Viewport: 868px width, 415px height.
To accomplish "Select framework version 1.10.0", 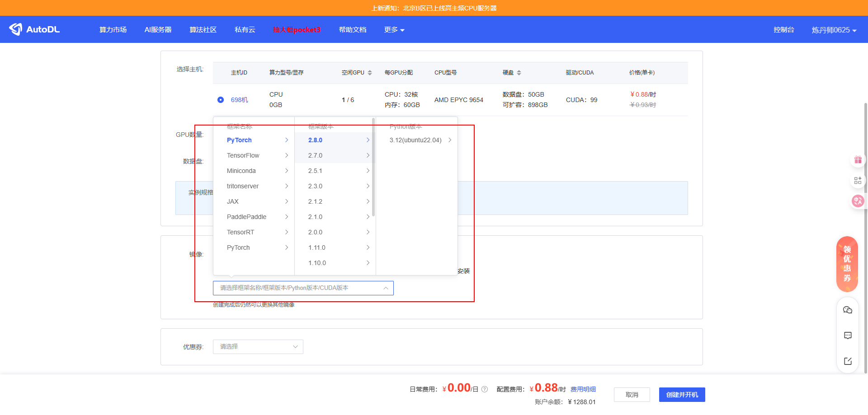I will click(335, 263).
